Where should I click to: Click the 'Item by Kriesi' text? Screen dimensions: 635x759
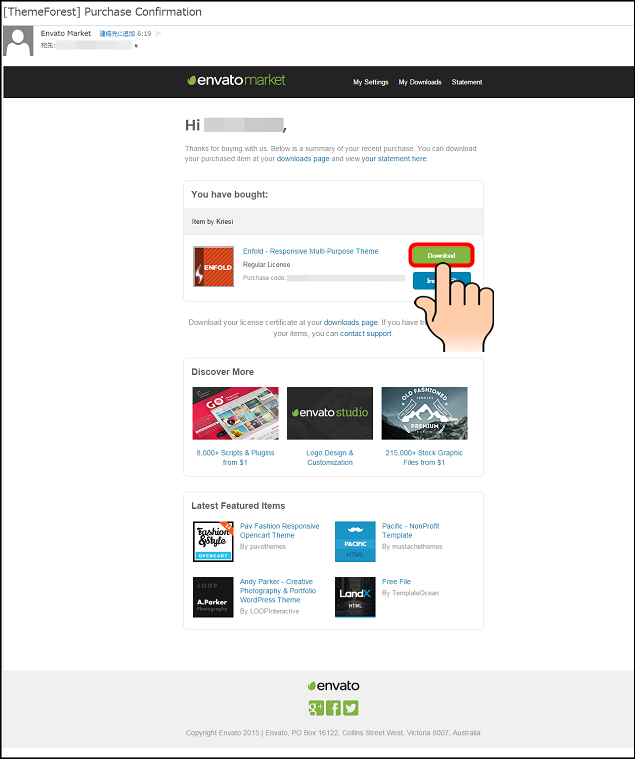tap(212, 222)
